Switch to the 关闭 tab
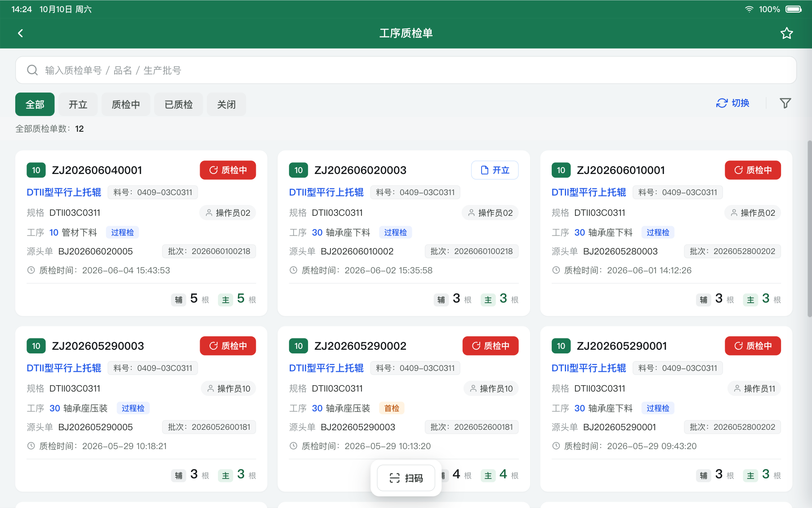 pos(226,104)
